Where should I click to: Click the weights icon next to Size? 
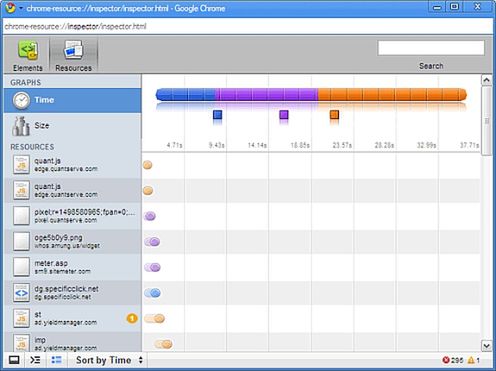coord(21,126)
